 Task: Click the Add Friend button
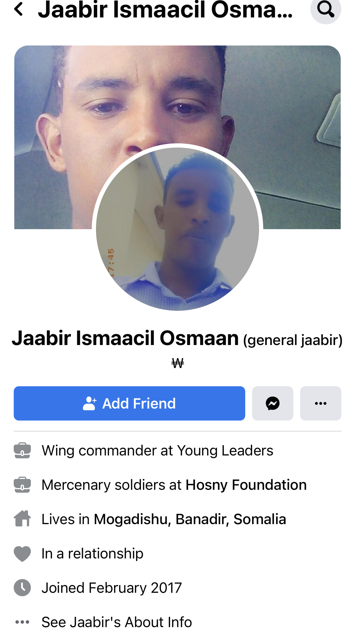click(129, 403)
